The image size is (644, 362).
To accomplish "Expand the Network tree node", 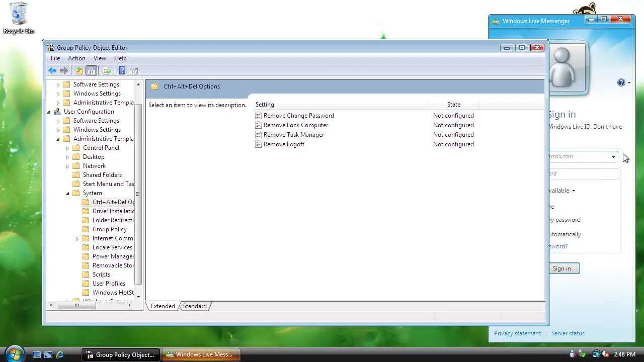I will (67, 166).
